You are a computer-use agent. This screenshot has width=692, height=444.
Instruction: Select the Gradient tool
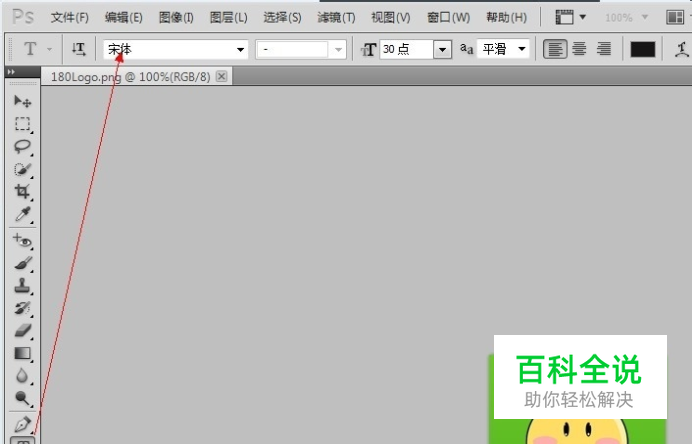point(22,353)
